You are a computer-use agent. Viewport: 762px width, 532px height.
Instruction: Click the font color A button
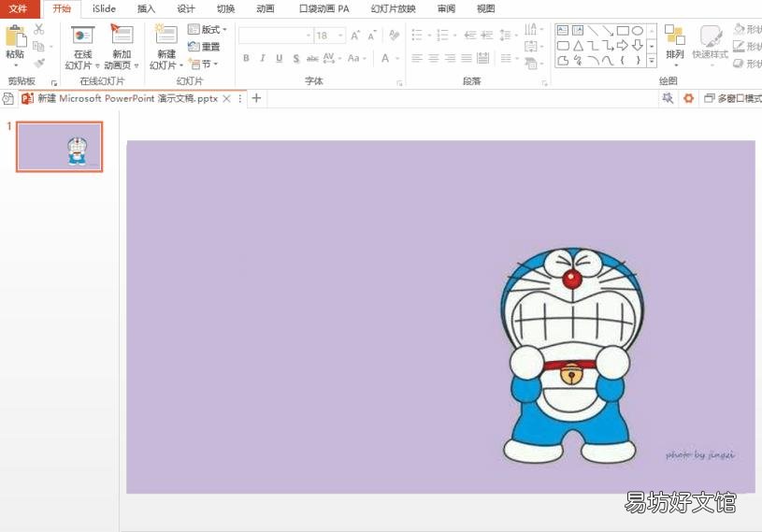pyautogui.click(x=385, y=58)
